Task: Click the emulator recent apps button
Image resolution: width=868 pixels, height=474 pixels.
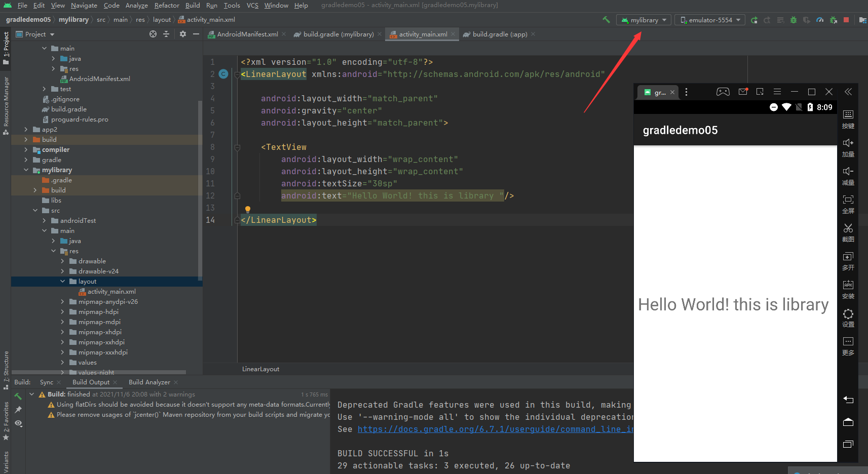Action: [x=848, y=444]
